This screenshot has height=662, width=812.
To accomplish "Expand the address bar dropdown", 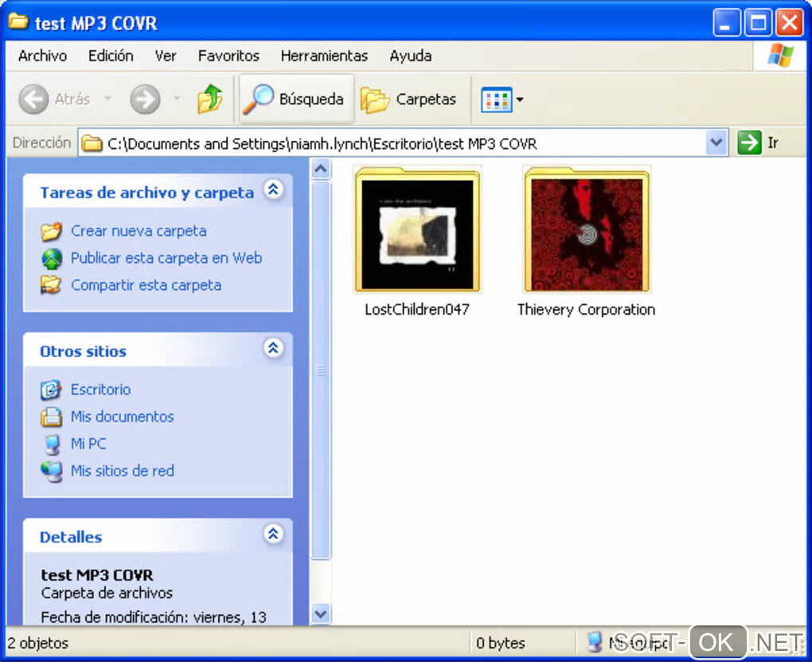I will (x=716, y=142).
